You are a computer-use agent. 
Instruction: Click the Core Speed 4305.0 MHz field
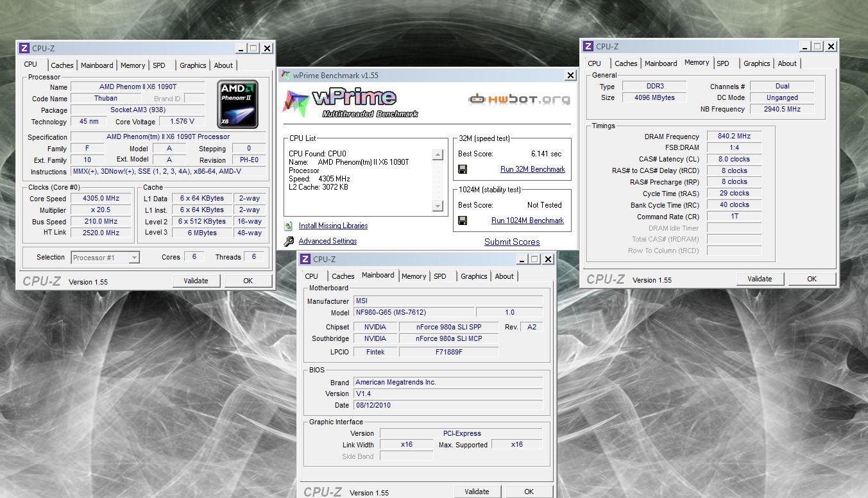click(101, 199)
